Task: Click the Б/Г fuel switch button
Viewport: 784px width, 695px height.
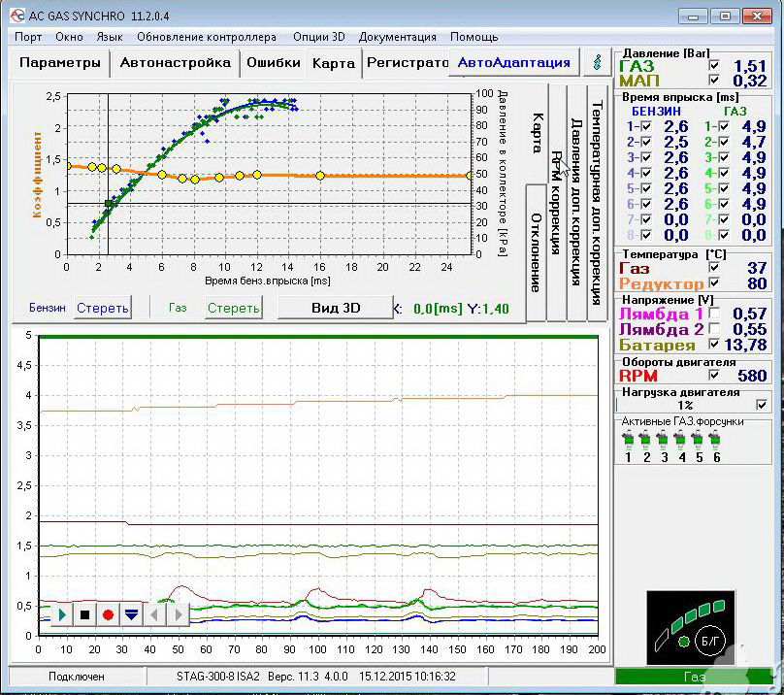Action: click(x=710, y=640)
